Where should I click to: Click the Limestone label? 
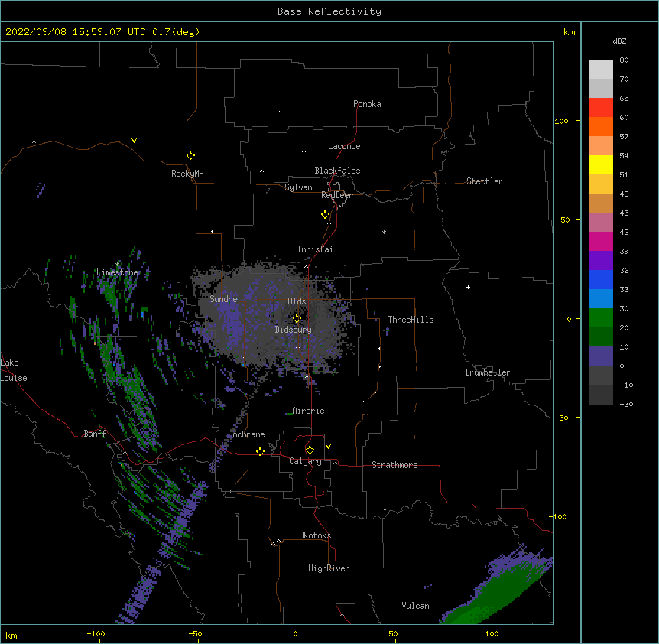click(117, 272)
